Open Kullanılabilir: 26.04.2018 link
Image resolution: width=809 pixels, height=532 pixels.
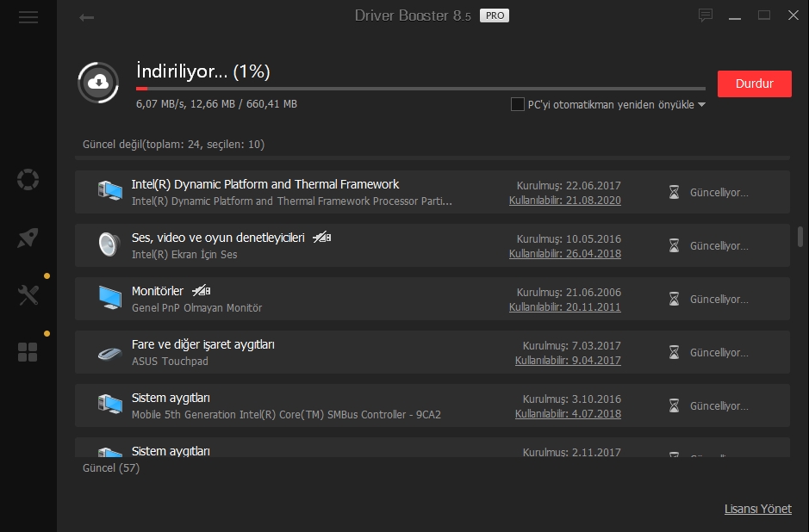[x=565, y=254]
